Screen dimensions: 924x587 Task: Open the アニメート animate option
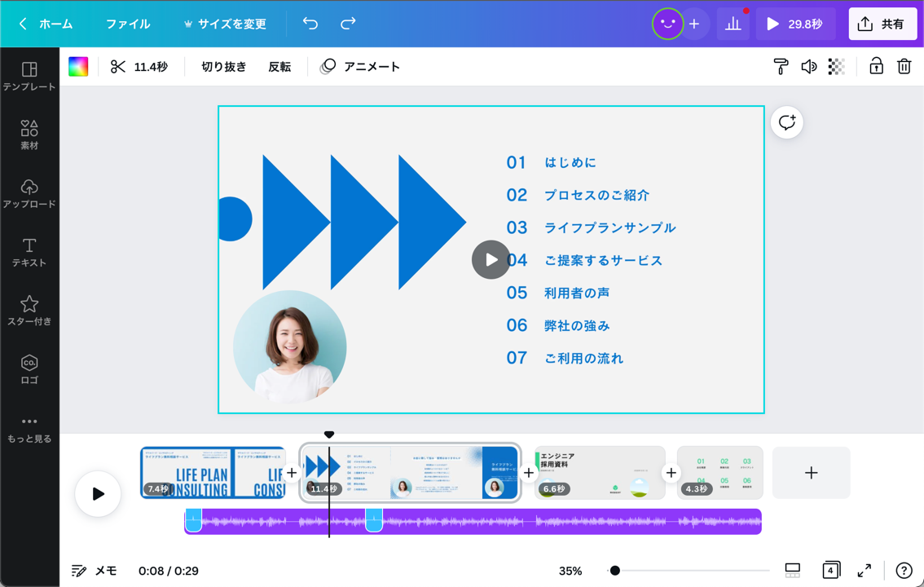coord(359,67)
